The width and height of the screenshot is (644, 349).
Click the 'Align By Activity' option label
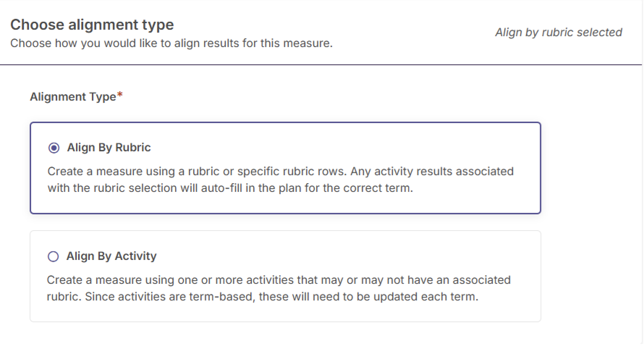[111, 256]
